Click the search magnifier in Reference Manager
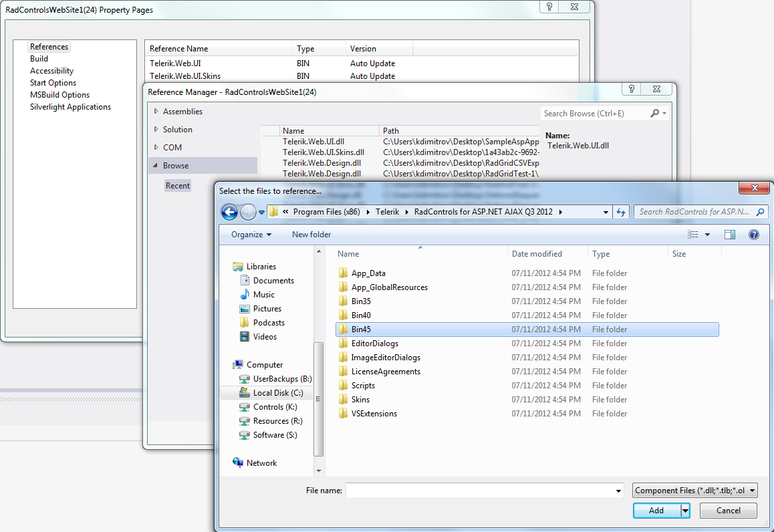The height and width of the screenshot is (532, 774). [x=655, y=114]
